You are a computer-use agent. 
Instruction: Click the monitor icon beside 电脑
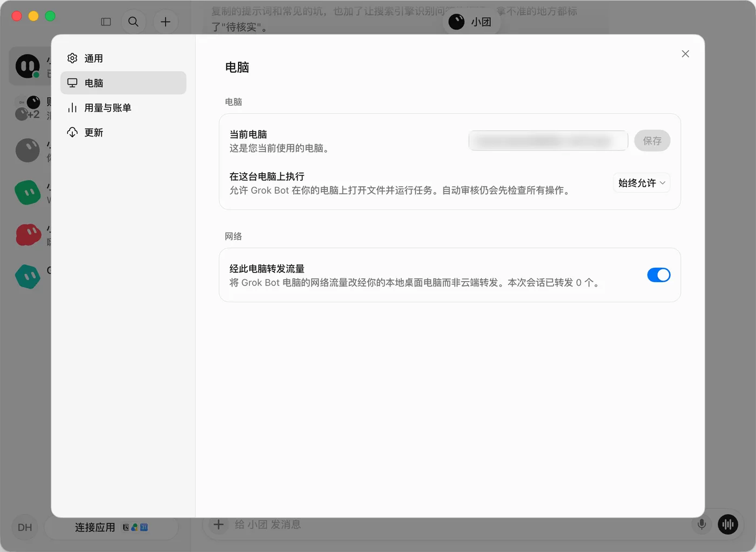72,83
